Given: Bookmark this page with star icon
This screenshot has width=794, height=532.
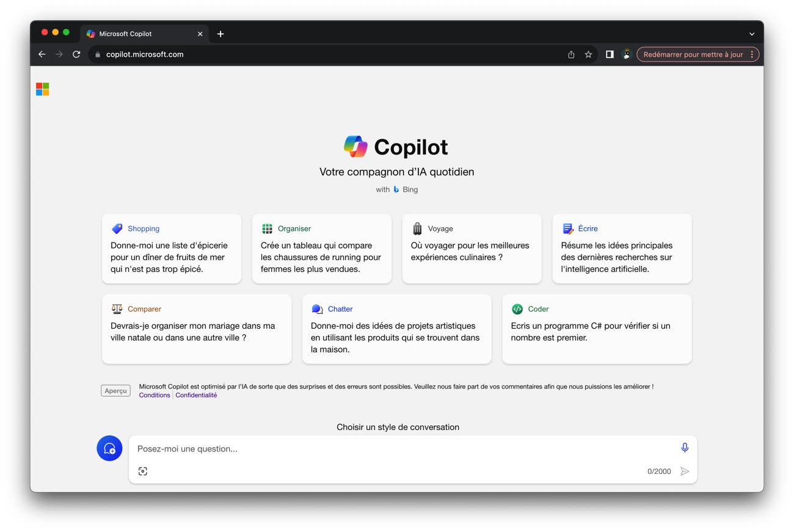Looking at the screenshot, I should (588, 54).
